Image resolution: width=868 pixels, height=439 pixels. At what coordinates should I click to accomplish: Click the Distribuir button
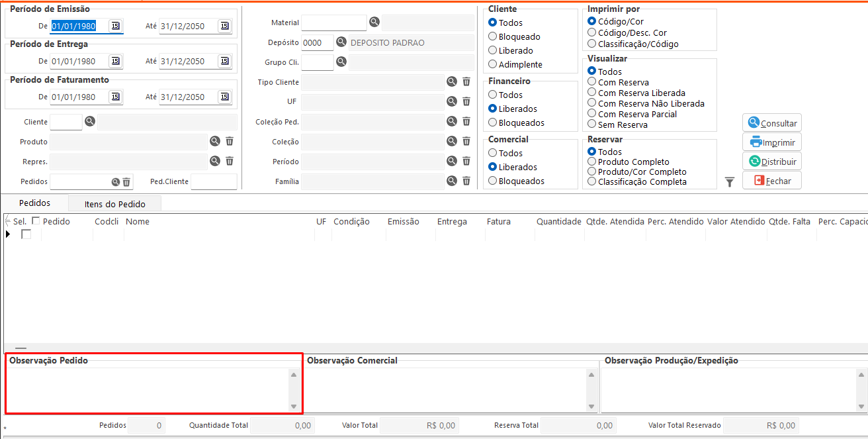point(771,162)
